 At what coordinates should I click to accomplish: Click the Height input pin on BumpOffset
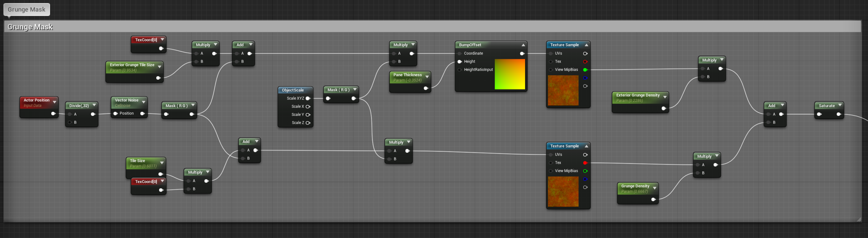tap(460, 62)
